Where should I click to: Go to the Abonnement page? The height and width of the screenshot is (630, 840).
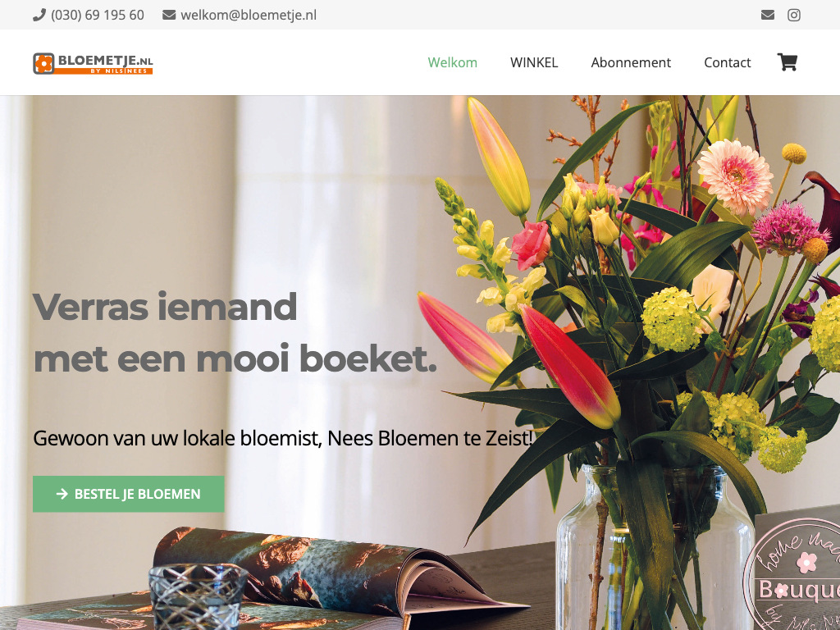631,62
